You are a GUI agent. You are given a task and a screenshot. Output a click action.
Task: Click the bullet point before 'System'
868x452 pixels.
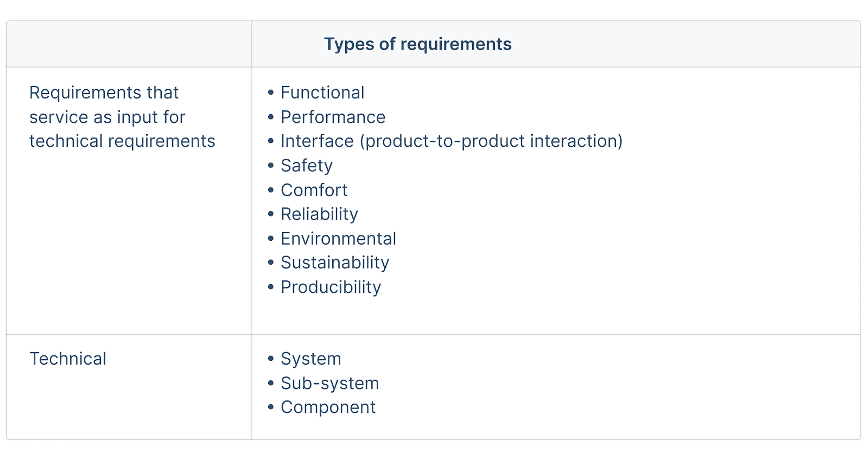point(271,359)
